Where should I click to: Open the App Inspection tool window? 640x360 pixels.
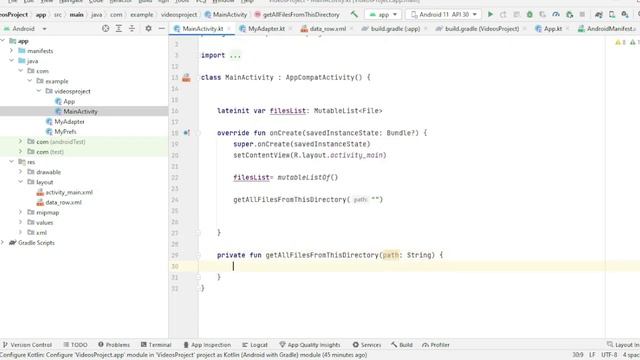coord(207,345)
